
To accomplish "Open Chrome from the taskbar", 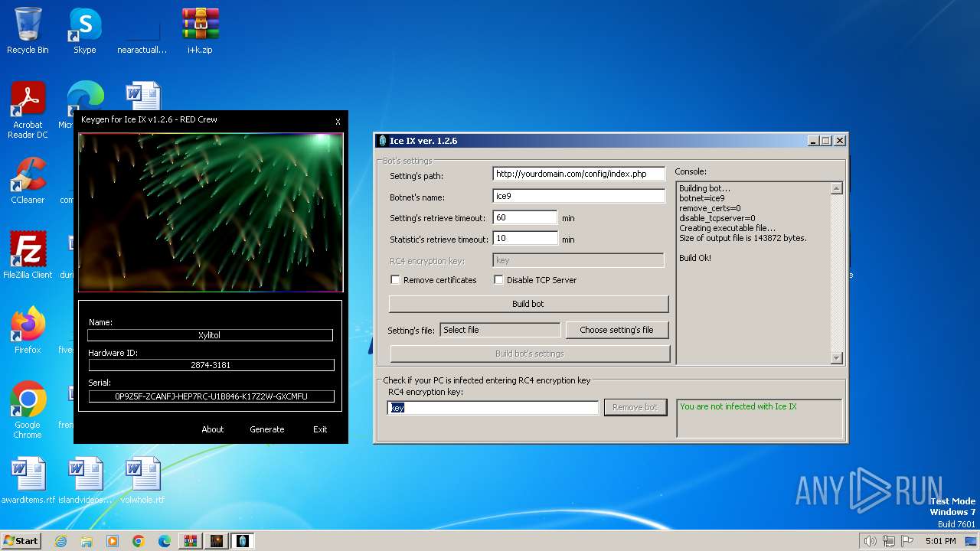I will pyautogui.click(x=138, y=541).
